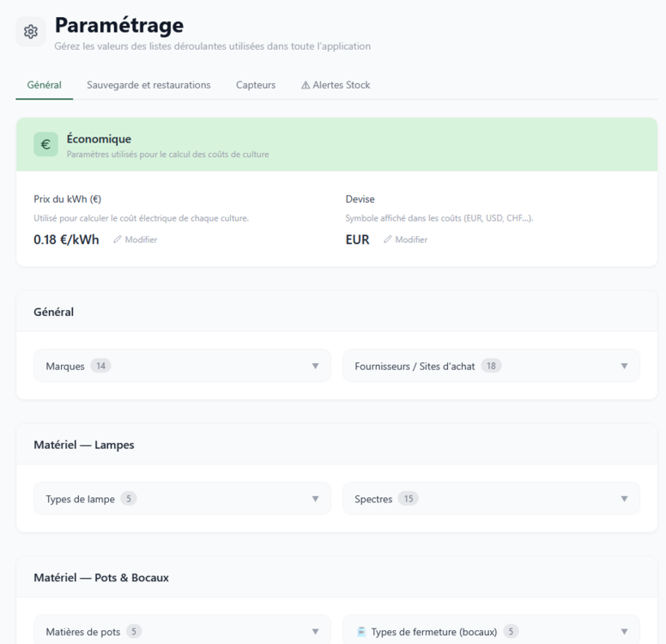Modify the Devise currency value
This screenshot has height=644, width=666.
[406, 240]
